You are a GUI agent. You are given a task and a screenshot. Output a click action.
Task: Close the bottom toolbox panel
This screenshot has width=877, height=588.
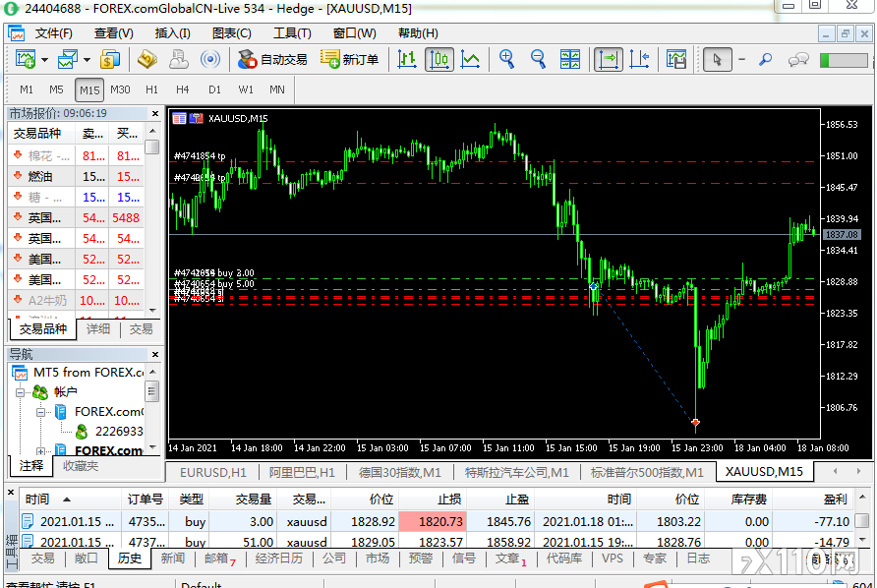click(11, 493)
